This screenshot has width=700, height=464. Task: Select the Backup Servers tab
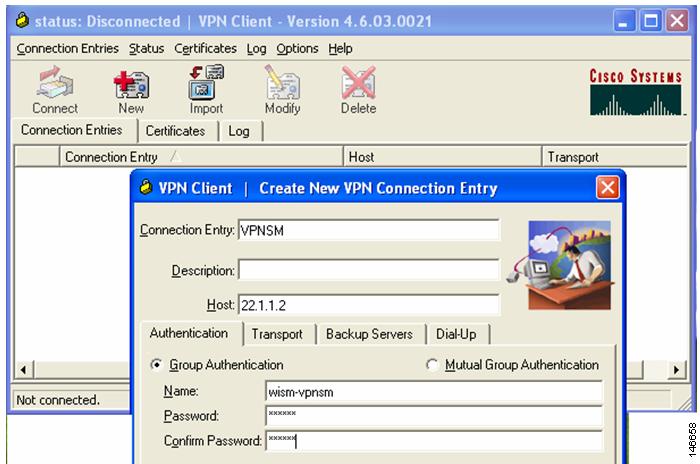[x=369, y=334]
